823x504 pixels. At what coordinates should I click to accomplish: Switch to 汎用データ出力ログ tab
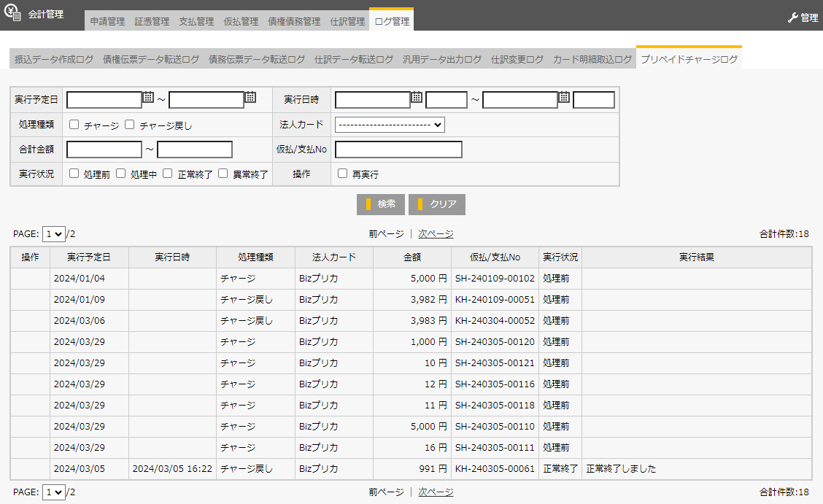coord(442,59)
